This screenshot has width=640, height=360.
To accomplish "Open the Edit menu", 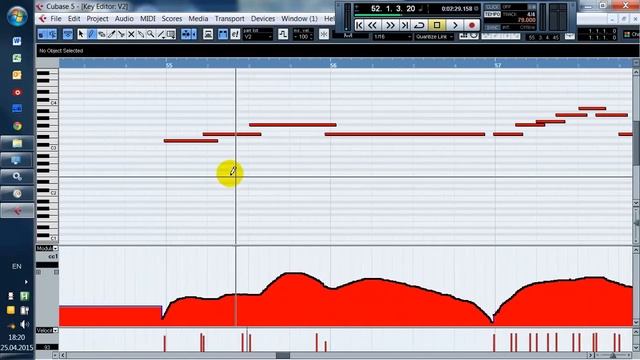I will (x=74, y=18).
